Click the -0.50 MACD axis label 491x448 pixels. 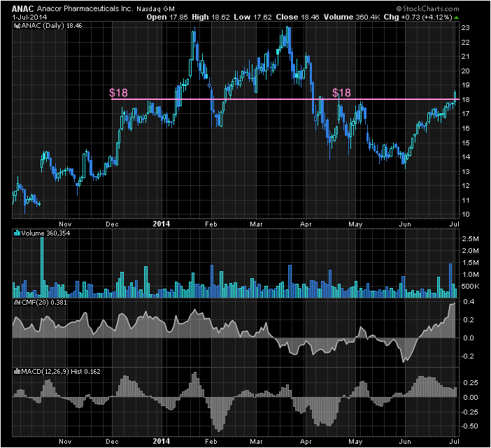469,426
